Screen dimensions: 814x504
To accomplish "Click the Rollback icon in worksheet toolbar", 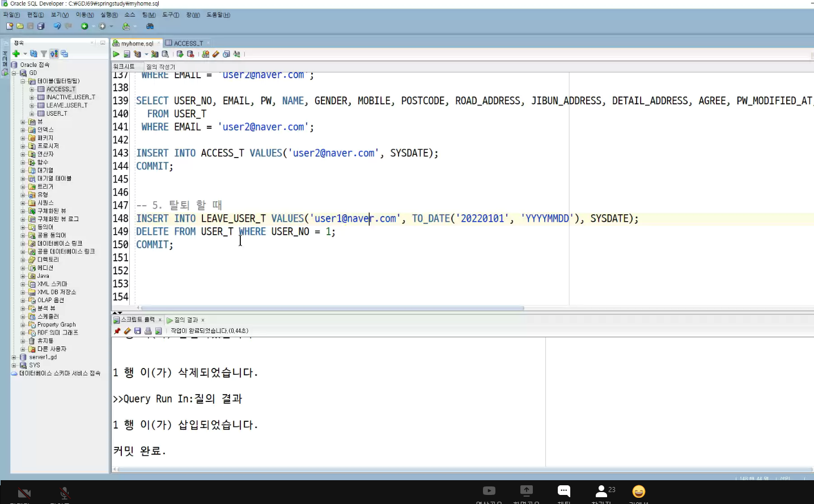I will pos(190,54).
